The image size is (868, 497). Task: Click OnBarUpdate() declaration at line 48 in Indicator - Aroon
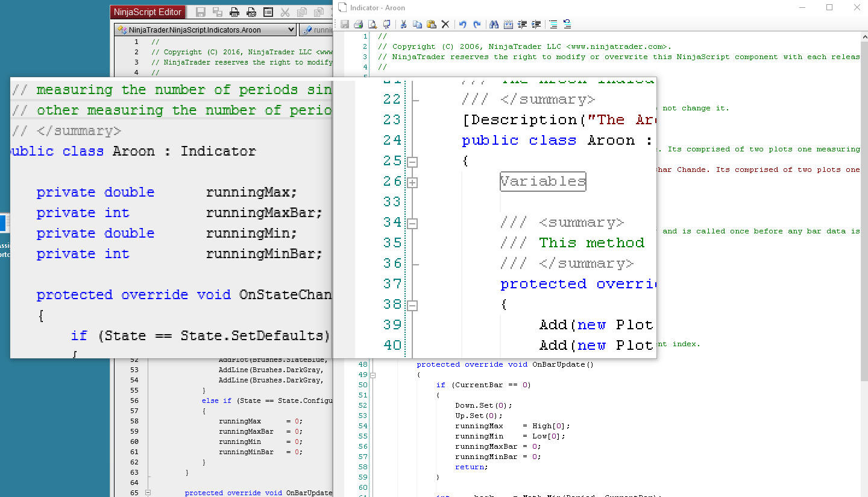505,364
